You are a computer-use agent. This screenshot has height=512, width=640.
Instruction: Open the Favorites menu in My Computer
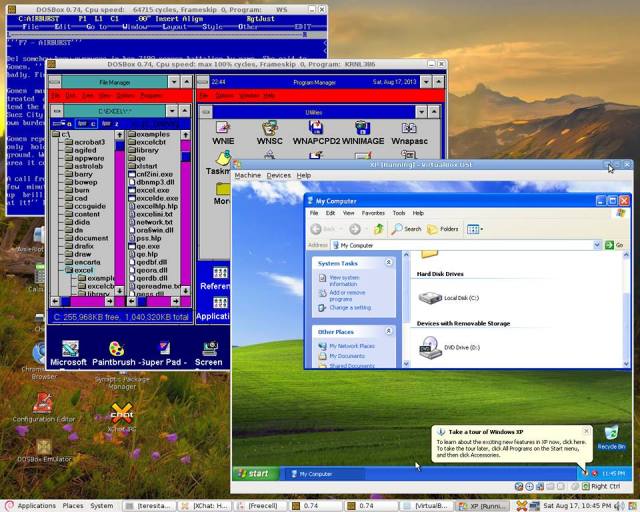tap(372, 213)
